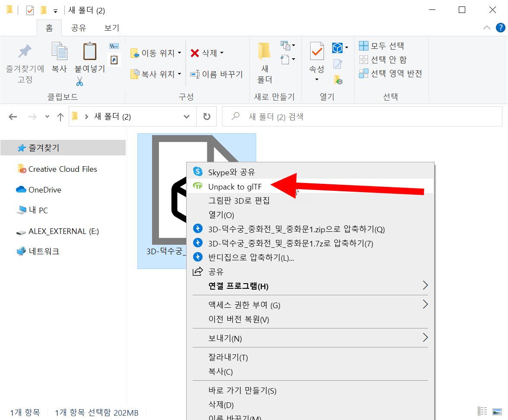Viewport: 508px width, 420px height.
Task: Click the History icon in Open group
Action: [338, 79]
